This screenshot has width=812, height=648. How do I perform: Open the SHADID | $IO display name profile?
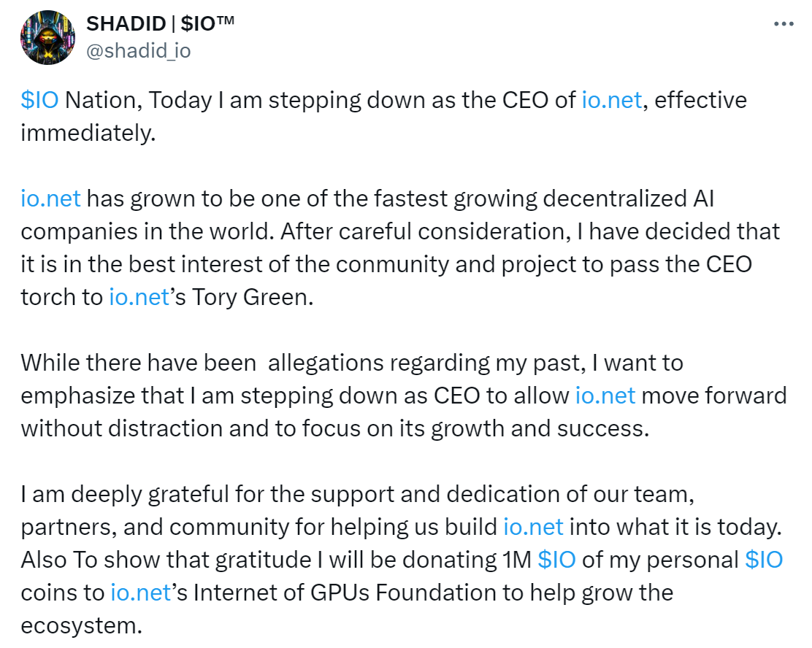(x=160, y=24)
